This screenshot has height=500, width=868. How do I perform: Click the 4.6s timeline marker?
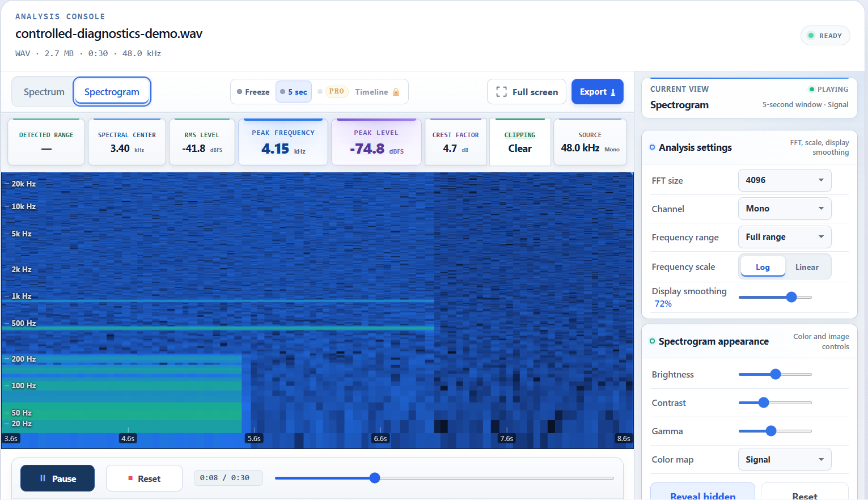(128, 438)
